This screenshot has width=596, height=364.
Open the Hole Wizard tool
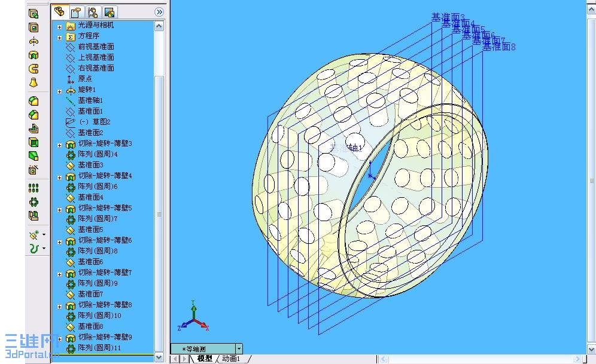pyautogui.click(x=34, y=170)
